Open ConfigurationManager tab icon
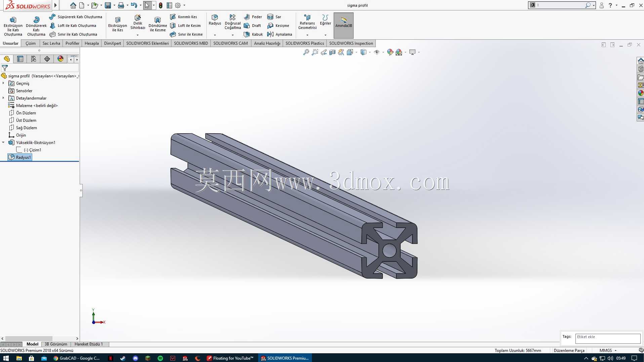This screenshot has height=362, width=644. pyautogui.click(x=34, y=59)
